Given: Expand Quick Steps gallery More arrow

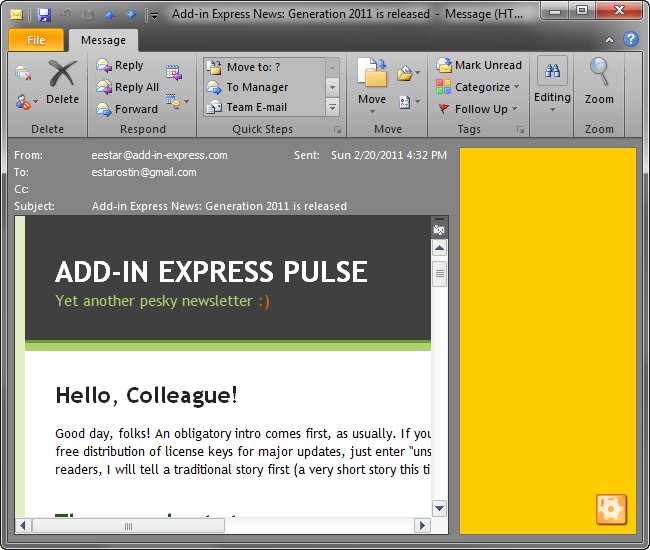Looking at the screenshot, I should coord(332,107).
